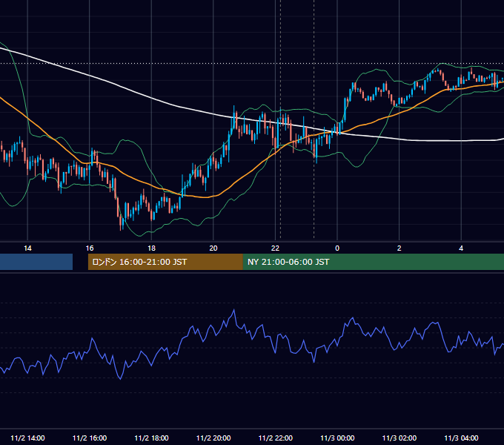The image size is (504, 445).
Task: Click the 11/3 02:00 time label
Action: click(x=399, y=438)
